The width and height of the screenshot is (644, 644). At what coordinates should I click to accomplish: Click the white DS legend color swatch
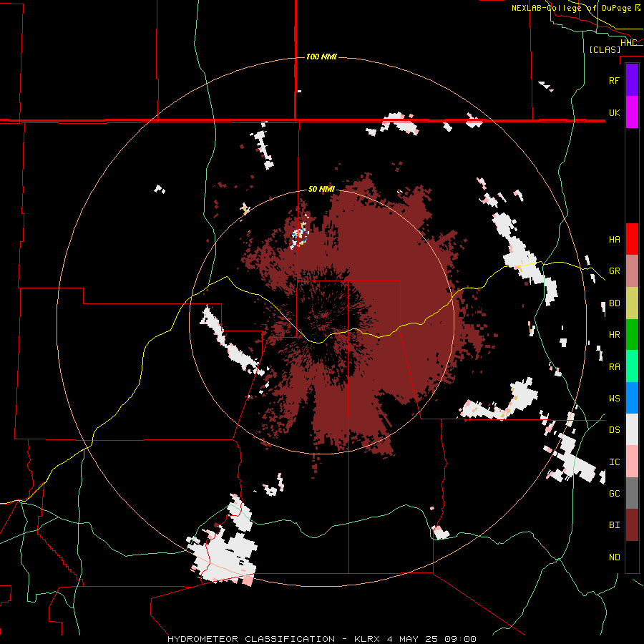(632, 429)
